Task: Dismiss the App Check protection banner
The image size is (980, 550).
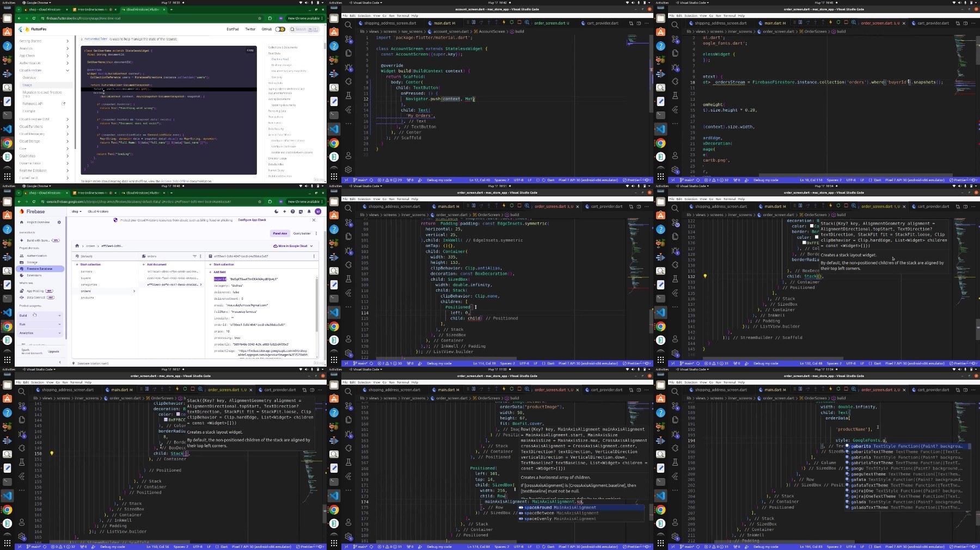Action: click(x=314, y=220)
